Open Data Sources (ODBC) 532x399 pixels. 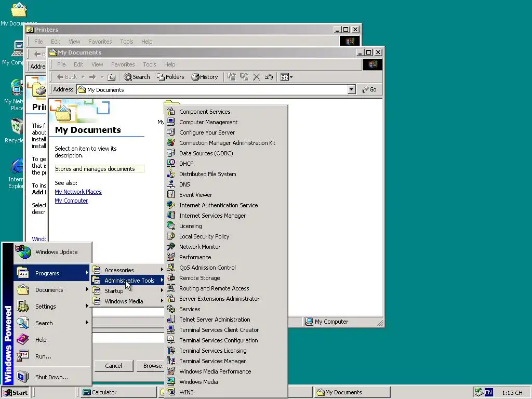[x=227, y=153]
